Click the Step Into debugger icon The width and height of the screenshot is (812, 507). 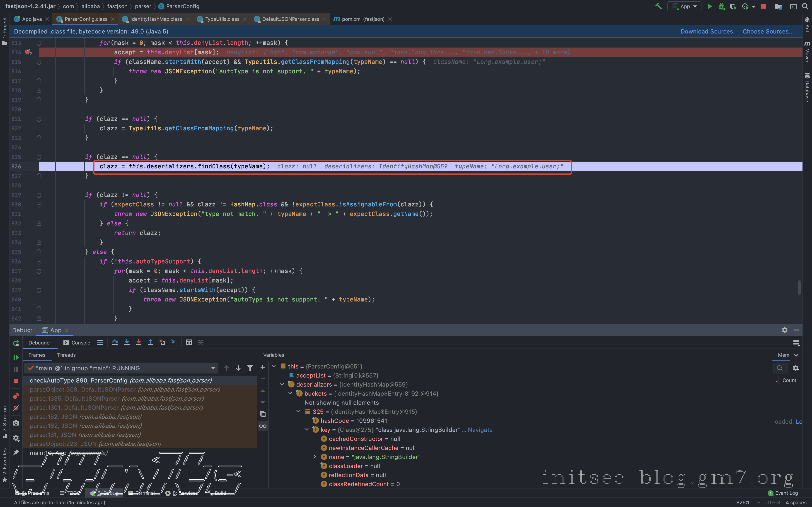(x=127, y=342)
